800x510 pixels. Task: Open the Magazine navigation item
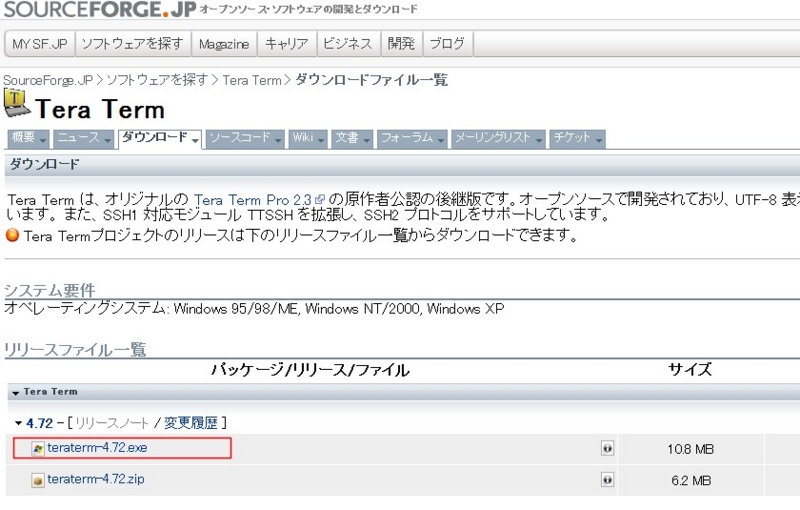(x=224, y=44)
